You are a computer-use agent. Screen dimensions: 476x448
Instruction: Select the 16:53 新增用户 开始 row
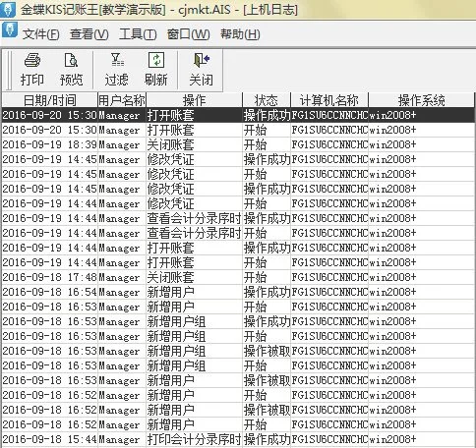tap(238, 307)
